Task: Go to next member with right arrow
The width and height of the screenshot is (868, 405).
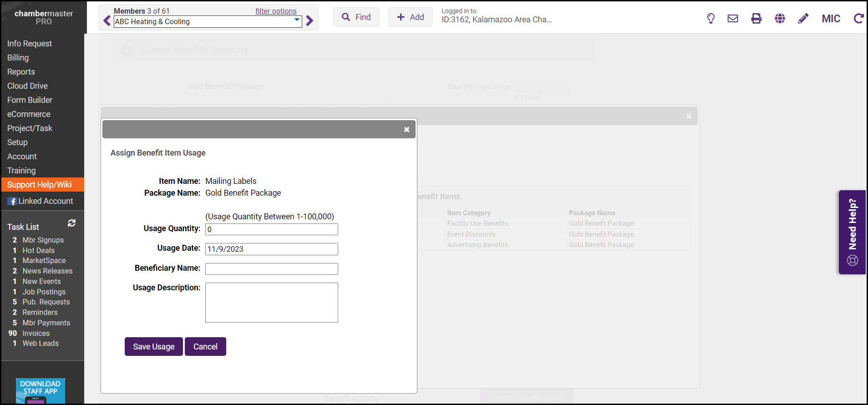Action: (x=310, y=20)
